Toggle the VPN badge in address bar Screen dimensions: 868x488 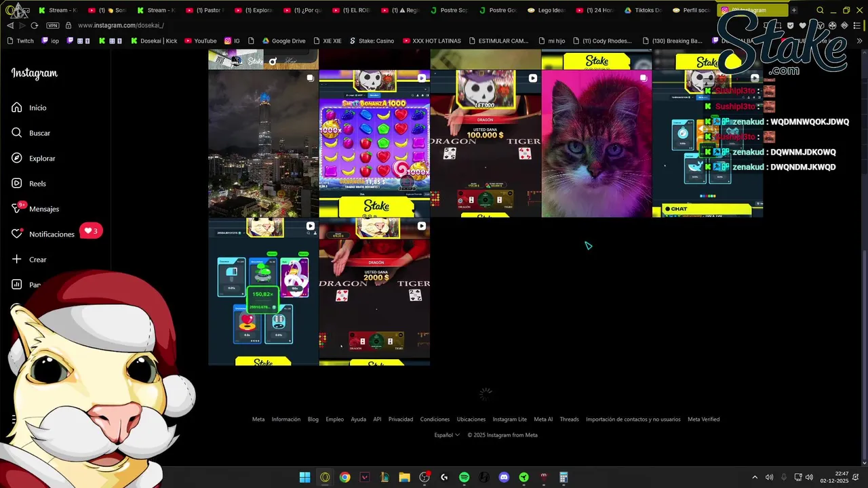[x=53, y=25]
